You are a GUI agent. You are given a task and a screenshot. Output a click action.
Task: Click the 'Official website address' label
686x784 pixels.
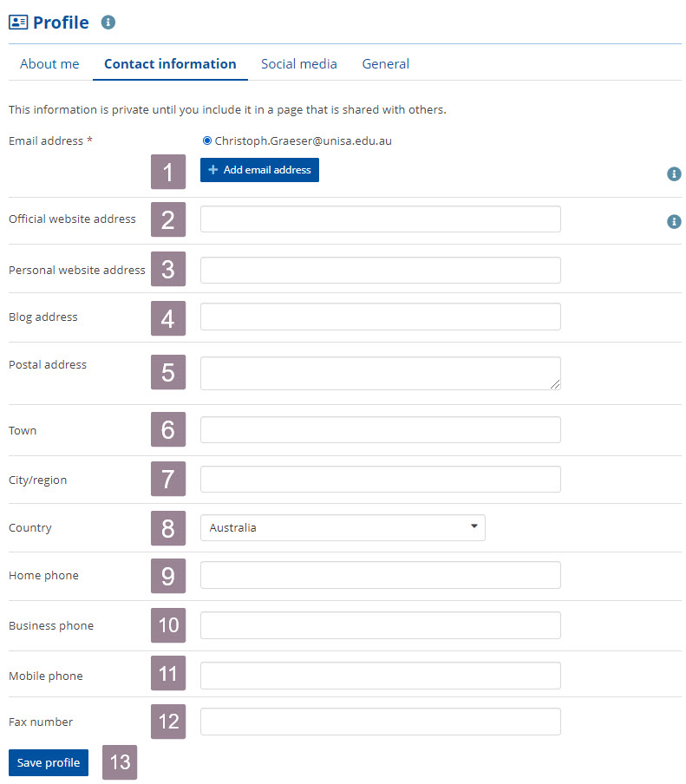click(72, 219)
